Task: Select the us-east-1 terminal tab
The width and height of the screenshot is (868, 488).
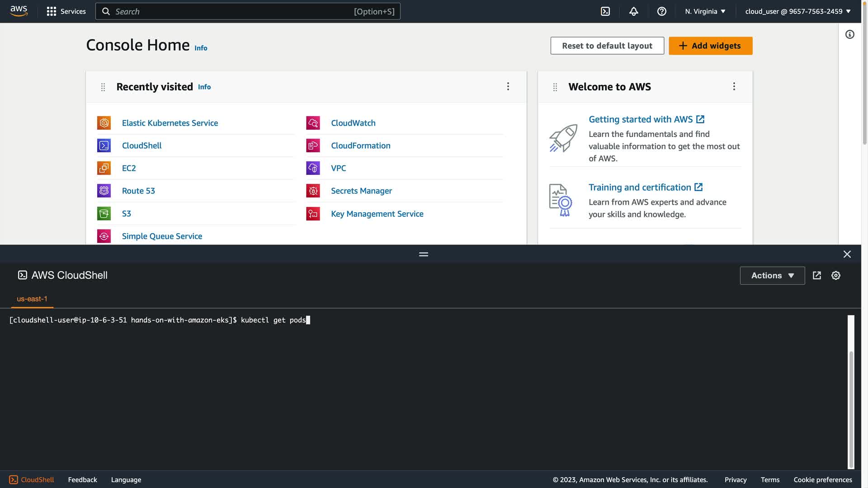Action: point(32,299)
